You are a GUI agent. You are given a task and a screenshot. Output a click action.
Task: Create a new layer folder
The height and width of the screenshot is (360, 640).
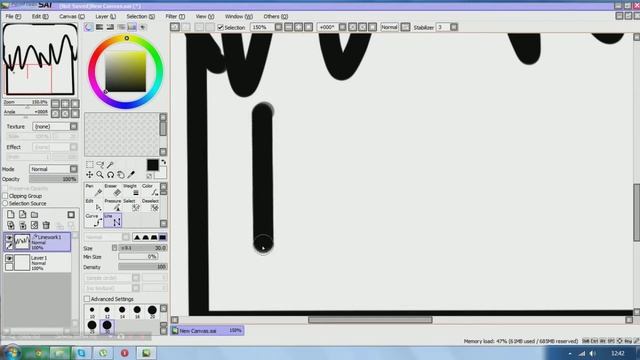coord(34,214)
